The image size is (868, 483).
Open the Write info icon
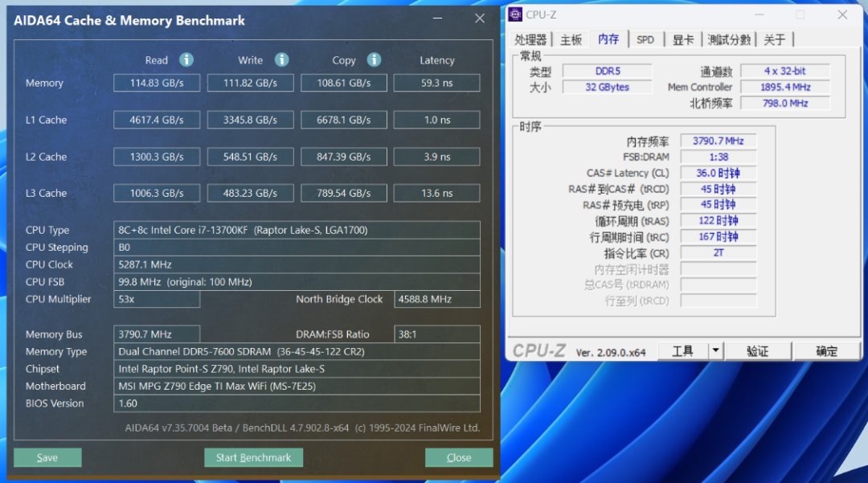pos(282,59)
